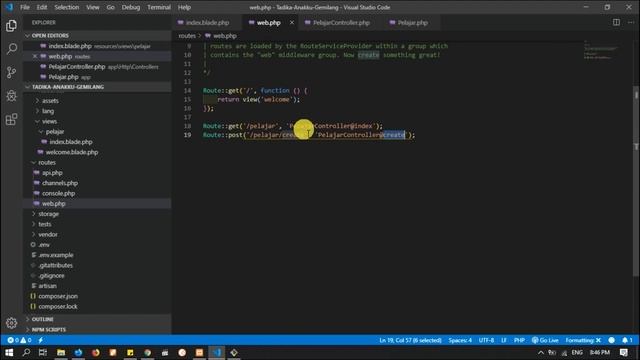Collapse the pelajar folder
640x360 pixels.
[x=97, y=131]
